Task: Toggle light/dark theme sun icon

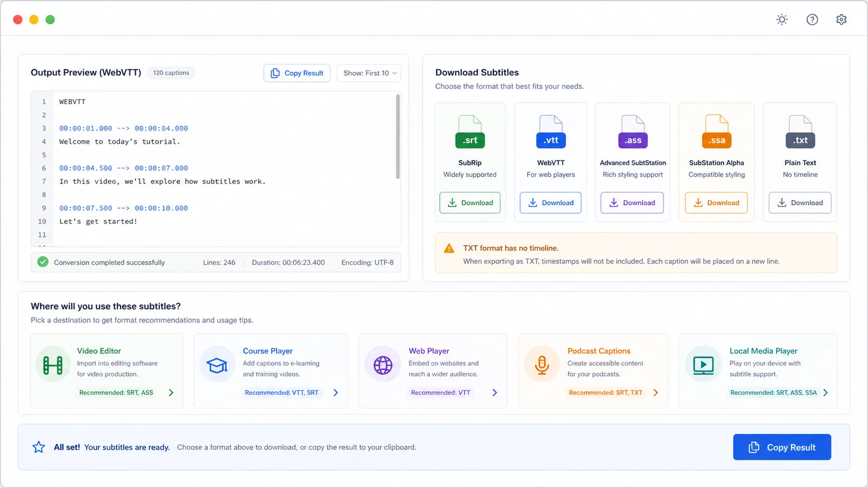Action: (782, 20)
